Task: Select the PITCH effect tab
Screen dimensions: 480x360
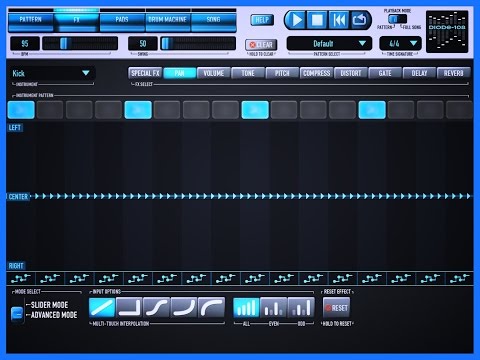Action: (x=282, y=73)
